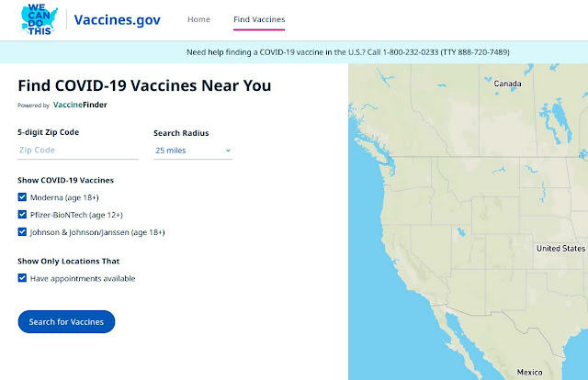Click the United States map label
The image size is (588, 380).
point(560,249)
